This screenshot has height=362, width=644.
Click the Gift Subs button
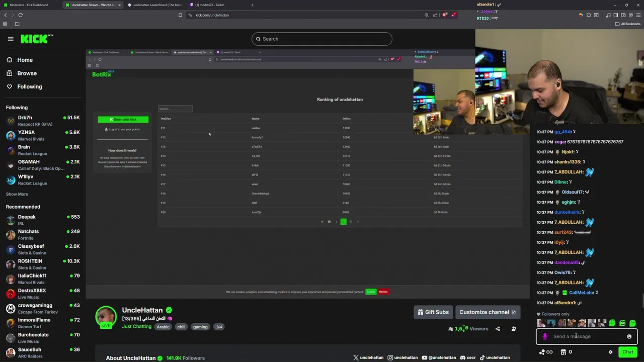433,312
